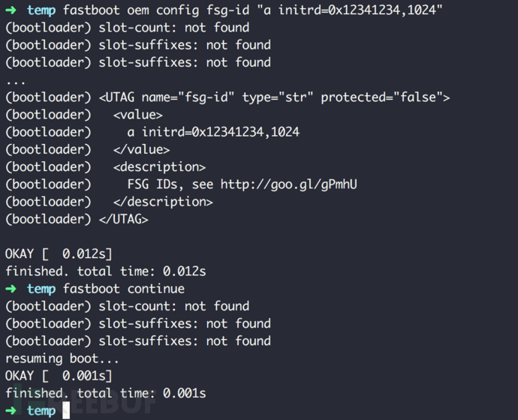The height and width of the screenshot is (420, 518).
Task: Click the 'fastboot continue' command text
Action: pos(124,289)
